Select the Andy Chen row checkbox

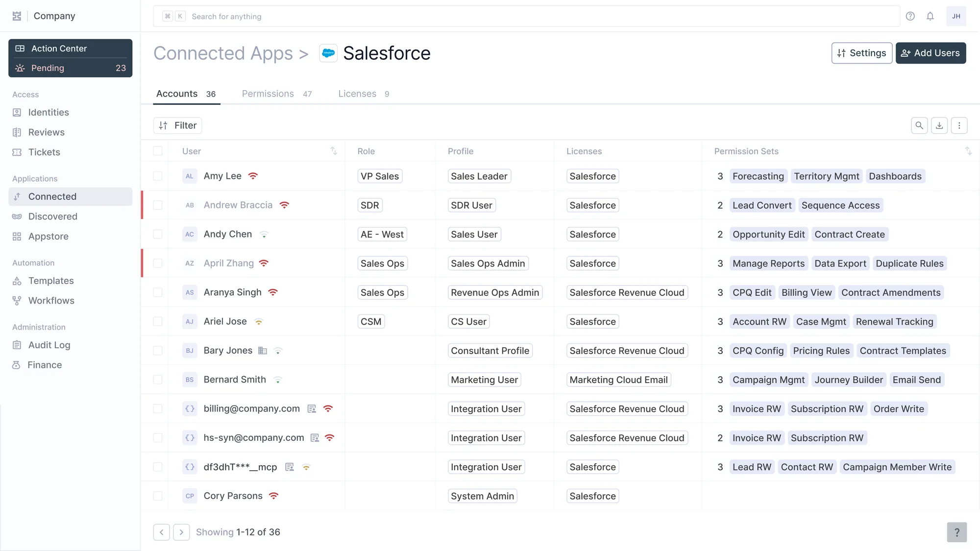point(158,234)
